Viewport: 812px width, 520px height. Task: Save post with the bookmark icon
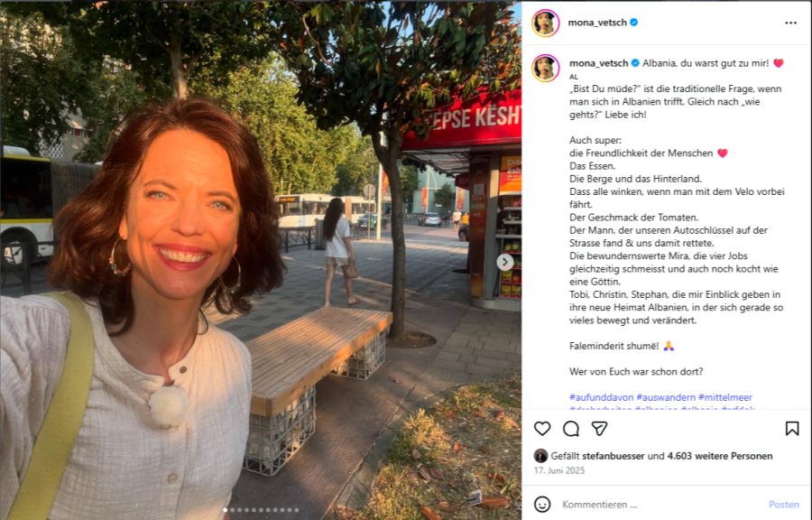792,428
